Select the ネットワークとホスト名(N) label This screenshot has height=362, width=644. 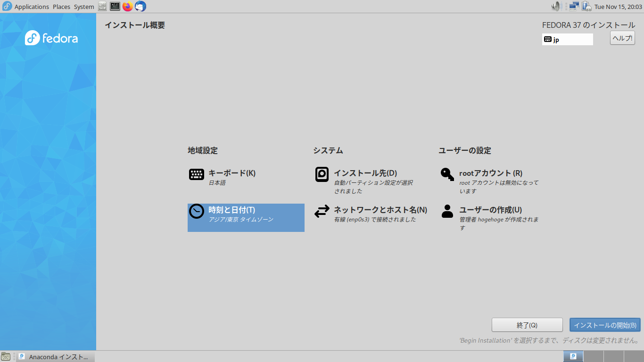[380, 210]
